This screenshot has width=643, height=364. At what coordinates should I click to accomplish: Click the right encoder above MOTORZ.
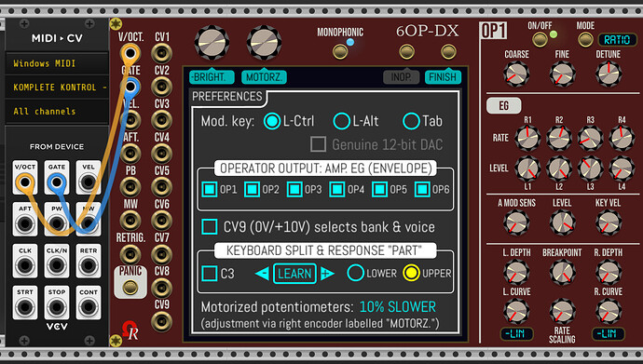coord(264,43)
